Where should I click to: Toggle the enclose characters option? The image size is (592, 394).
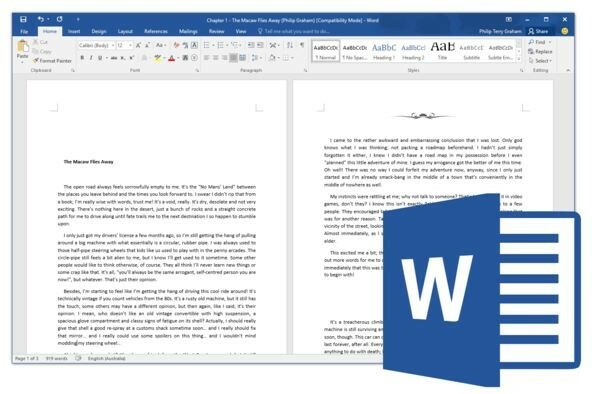coord(194,58)
